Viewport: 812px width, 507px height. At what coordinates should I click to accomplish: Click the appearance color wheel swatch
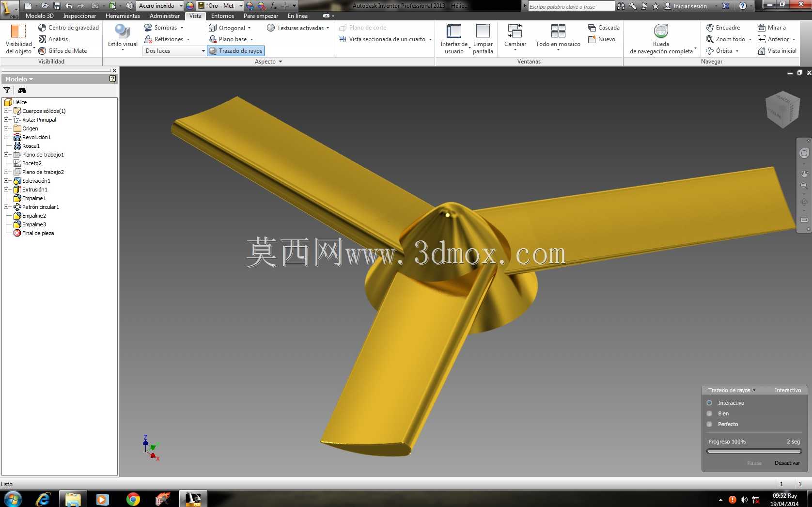click(x=190, y=6)
